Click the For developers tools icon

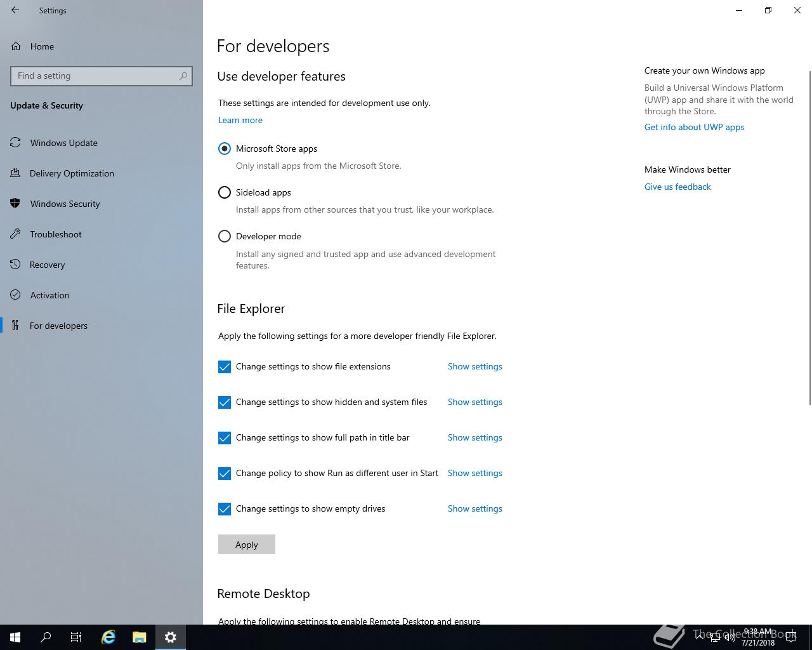tap(16, 326)
